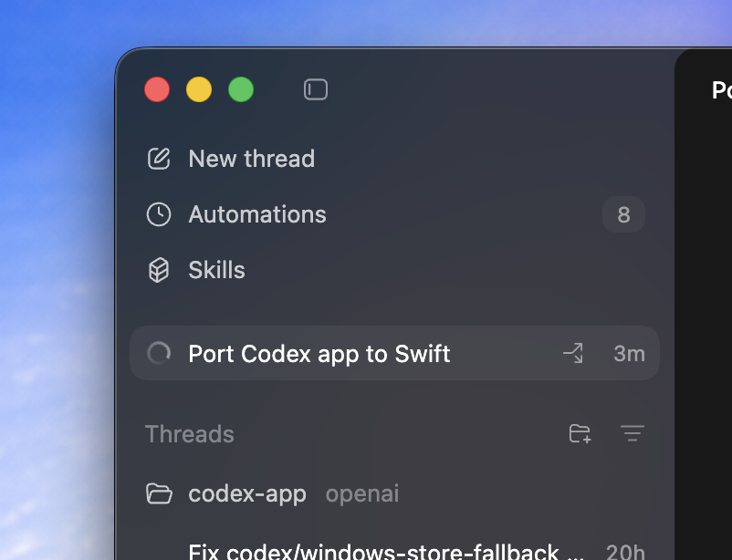Select the Port Codex app to Swift thread
The height and width of the screenshot is (560, 732).
pos(394,353)
